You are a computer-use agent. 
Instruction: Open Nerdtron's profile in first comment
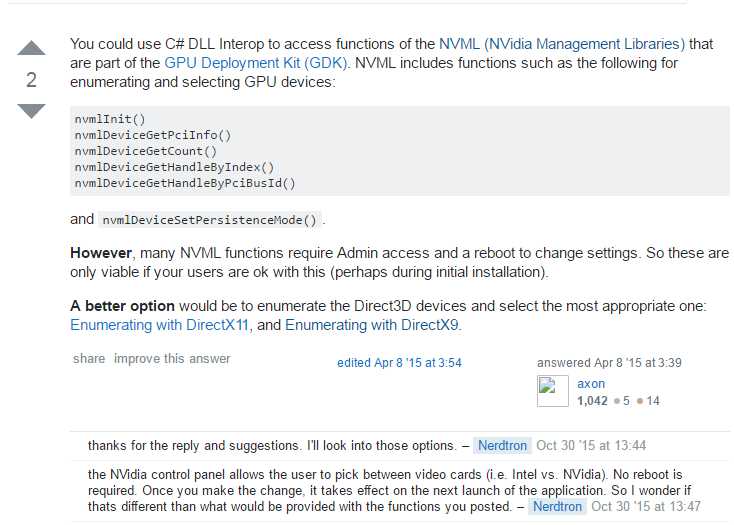pos(502,445)
